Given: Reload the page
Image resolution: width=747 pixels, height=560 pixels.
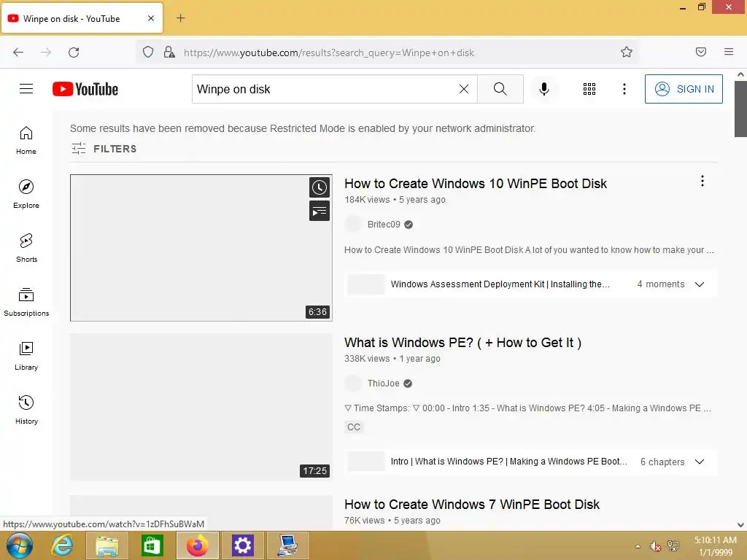Looking at the screenshot, I should [74, 52].
